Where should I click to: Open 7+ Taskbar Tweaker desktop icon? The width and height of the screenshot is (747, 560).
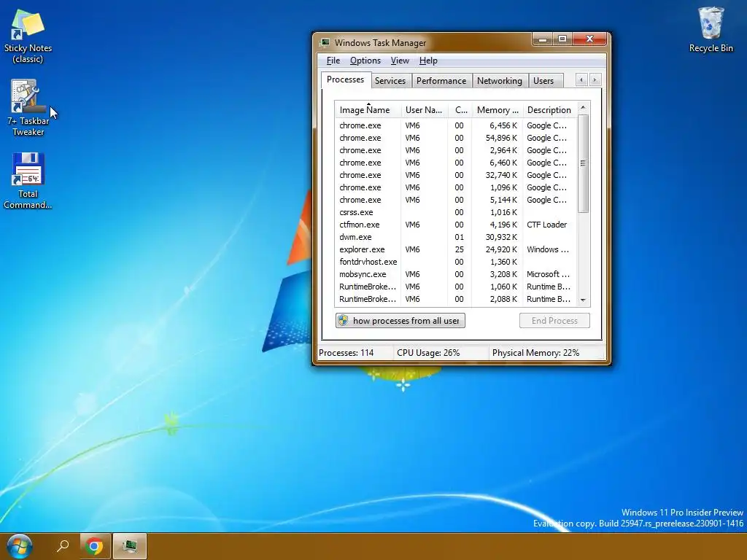click(28, 108)
